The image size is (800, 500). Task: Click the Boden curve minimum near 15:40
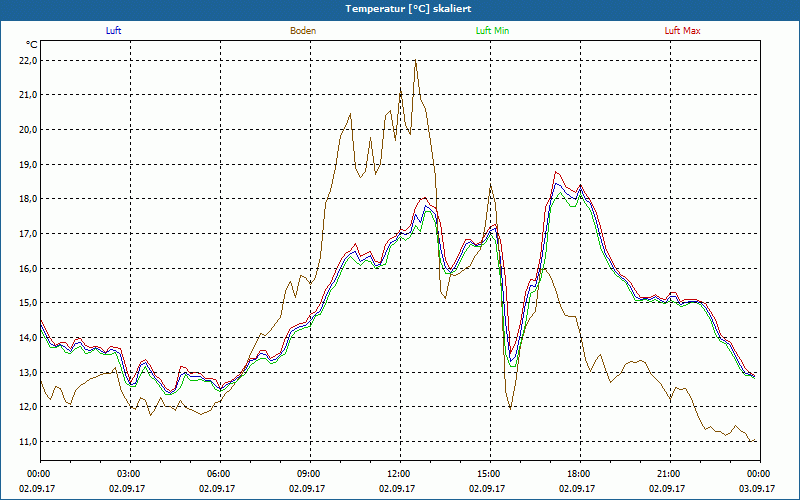point(510,409)
